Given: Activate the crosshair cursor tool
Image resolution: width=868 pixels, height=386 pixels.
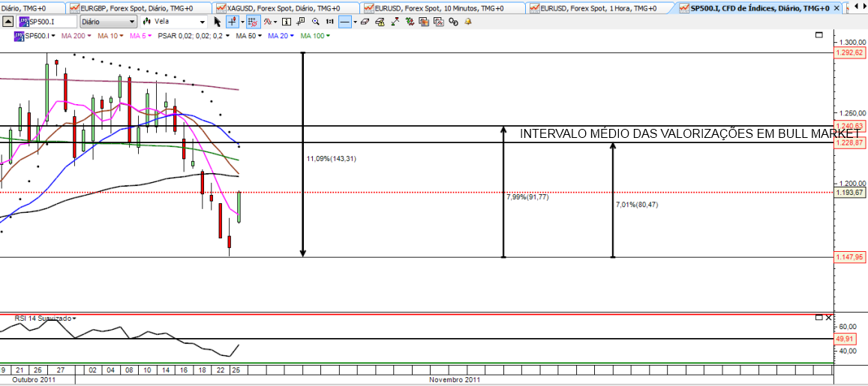Looking at the screenshot, I should [x=232, y=22].
